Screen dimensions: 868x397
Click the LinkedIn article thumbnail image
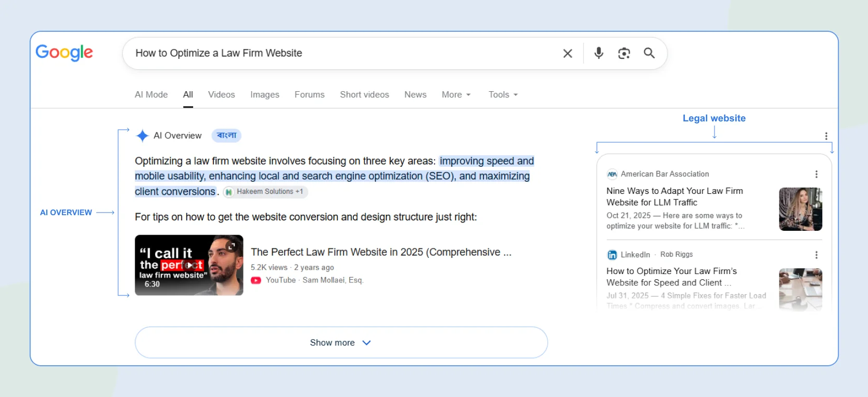coord(800,290)
